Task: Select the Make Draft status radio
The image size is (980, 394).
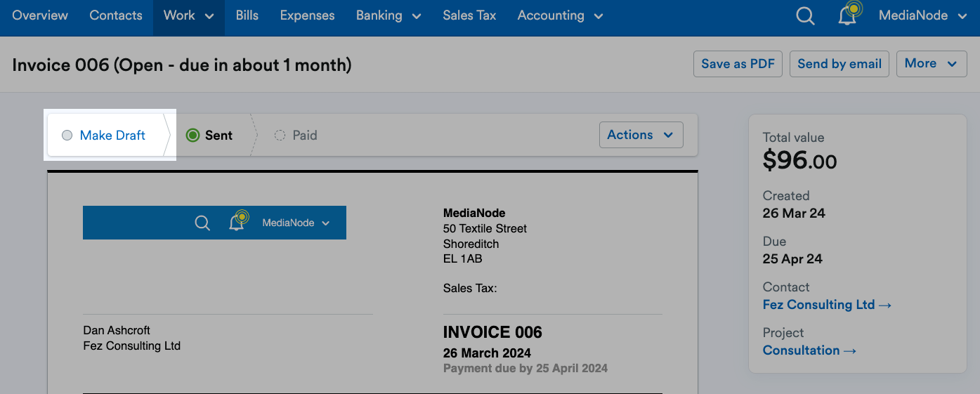Action: [67, 136]
